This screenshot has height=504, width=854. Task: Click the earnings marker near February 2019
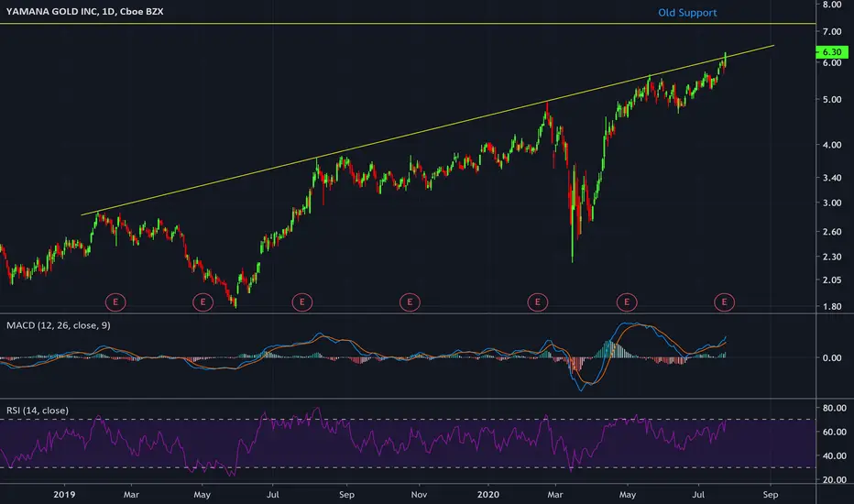(x=115, y=301)
